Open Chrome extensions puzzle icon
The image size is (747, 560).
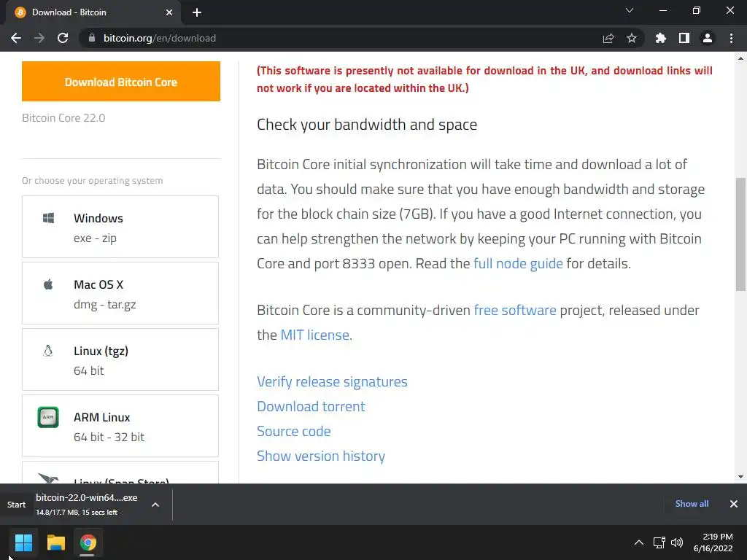(660, 38)
